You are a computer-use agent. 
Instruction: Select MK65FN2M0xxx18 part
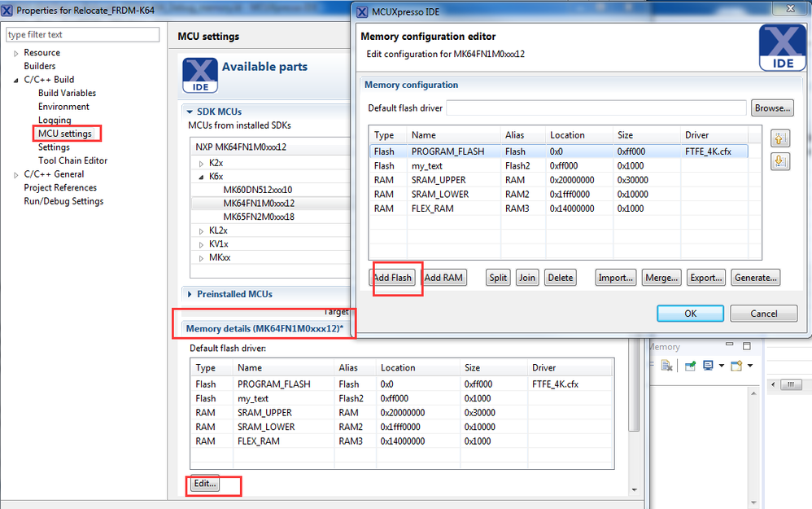coord(259,217)
